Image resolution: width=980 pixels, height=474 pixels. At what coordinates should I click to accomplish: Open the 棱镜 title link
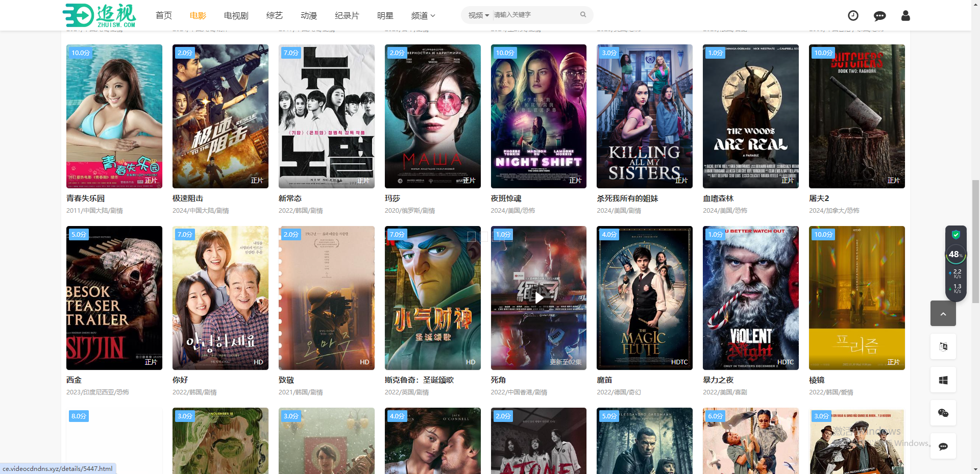tap(817, 380)
